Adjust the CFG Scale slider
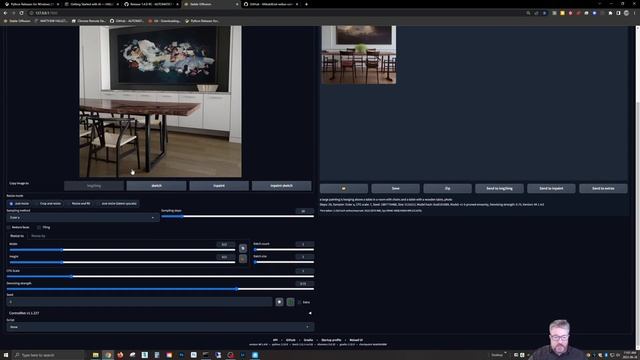640x360 pixels. [160, 277]
